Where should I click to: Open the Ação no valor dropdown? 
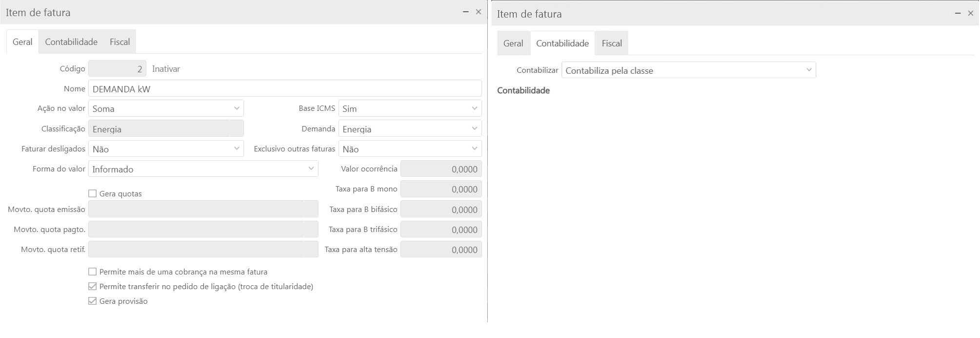pyautogui.click(x=166, y=108)
